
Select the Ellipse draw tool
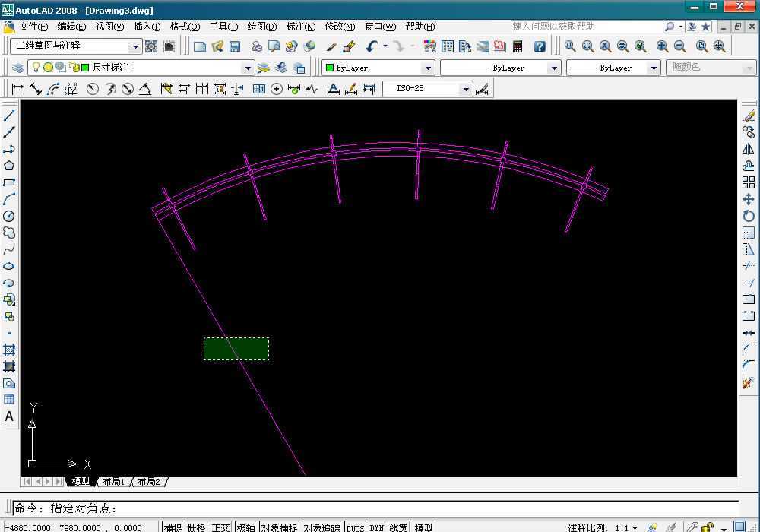point(9,267)
